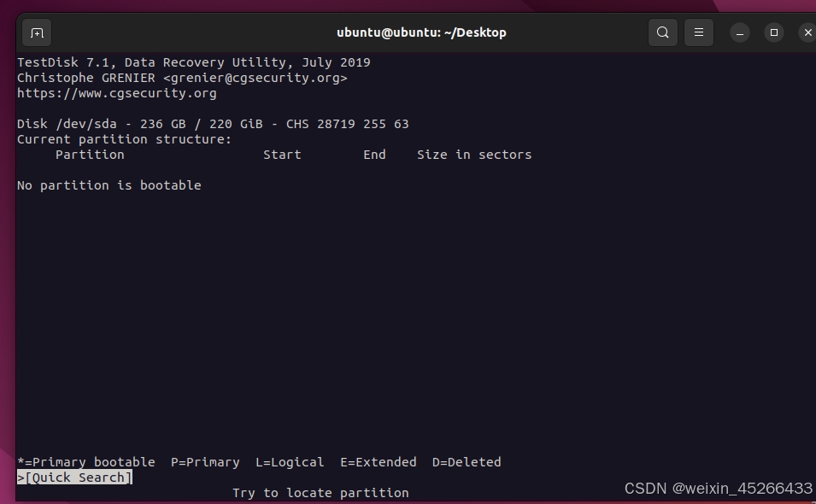This screenshot has width=816, height=504.
Task: Open terminal search
Action: (x=662, y=32)
